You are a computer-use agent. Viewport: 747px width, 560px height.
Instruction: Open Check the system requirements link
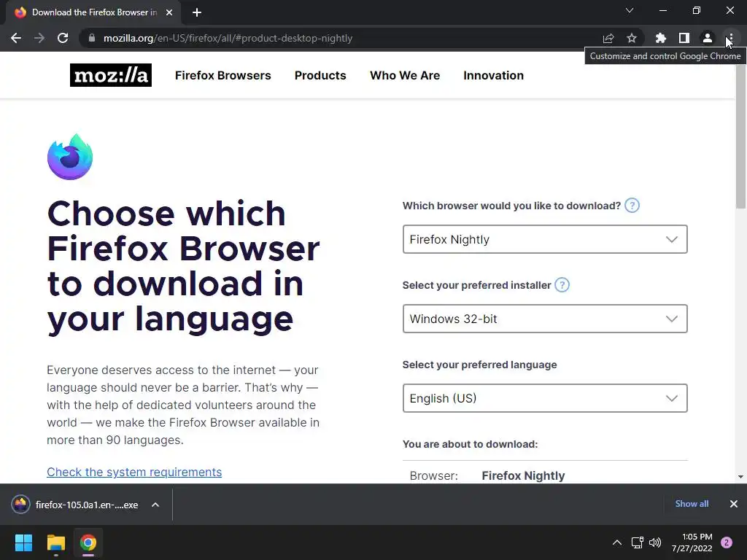134,472
